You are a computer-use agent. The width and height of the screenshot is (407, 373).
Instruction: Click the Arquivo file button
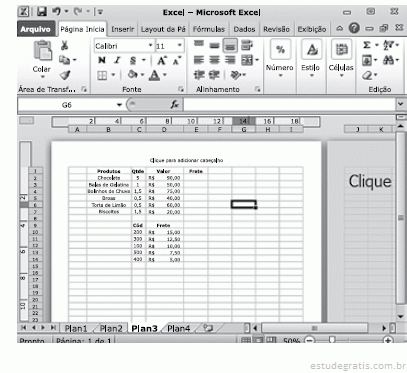36,29
